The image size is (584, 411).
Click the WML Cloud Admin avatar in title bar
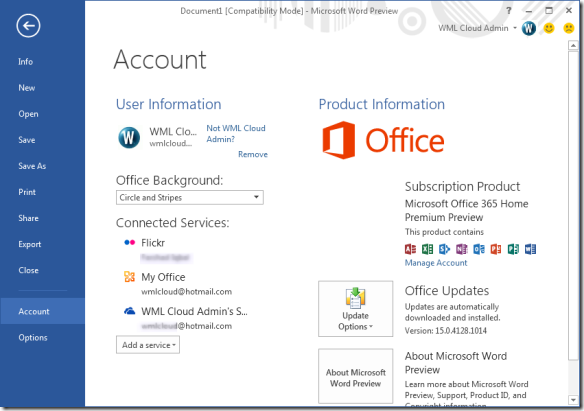(529, 28)
